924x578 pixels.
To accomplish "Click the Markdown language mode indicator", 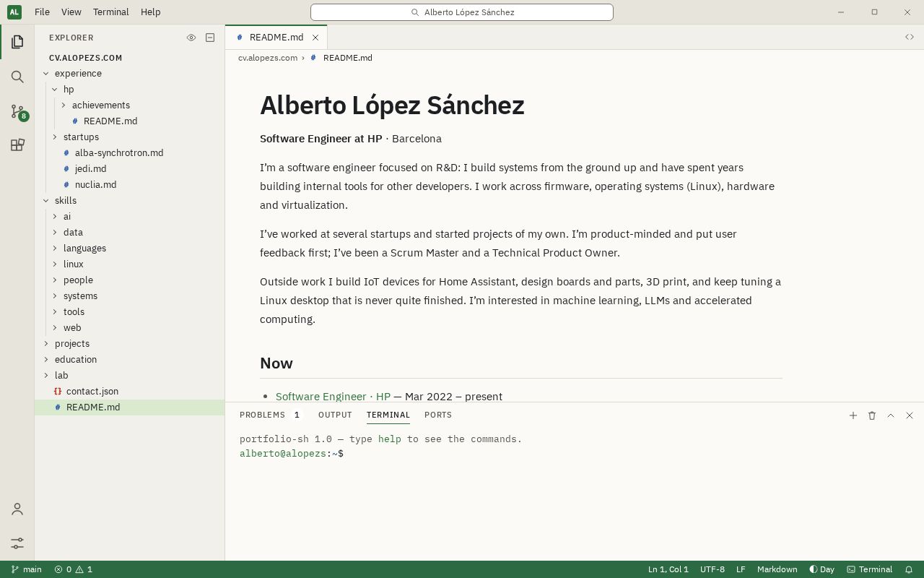I will (x=777, y=569).
